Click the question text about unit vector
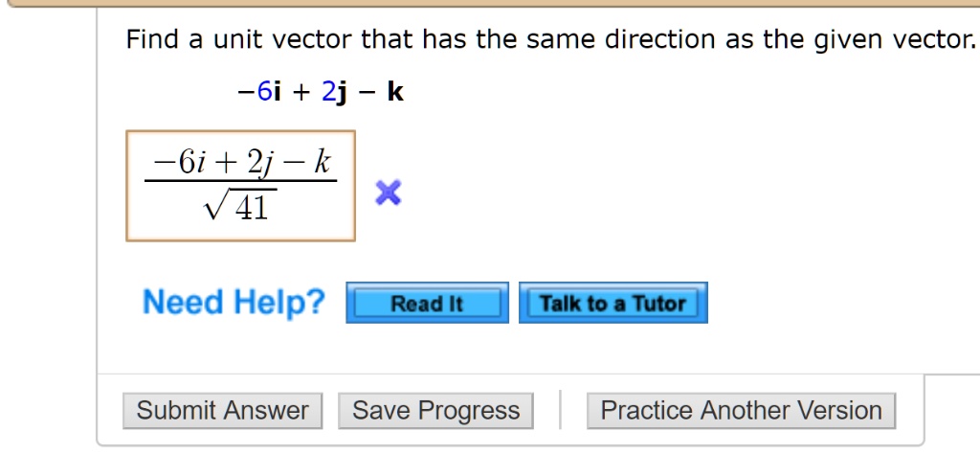Viewport: 980px width, 454px height. tap(550, 40)
